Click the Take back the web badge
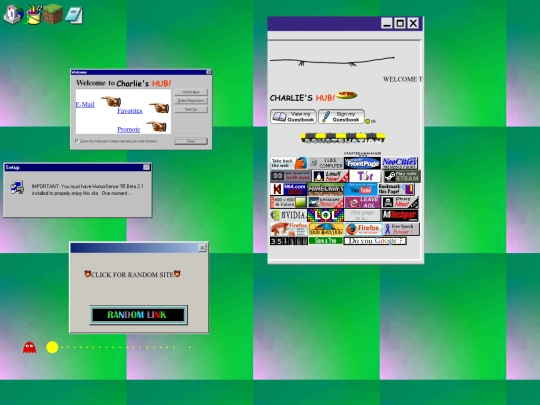Image resolution: width=540 pixels, height=405 pixels. pos(288,163)
